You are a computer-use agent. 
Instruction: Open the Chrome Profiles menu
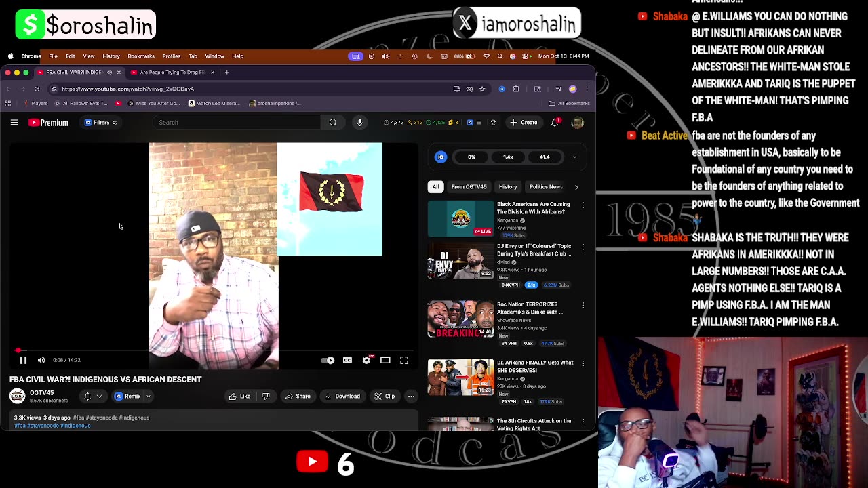tap(172, 56)
